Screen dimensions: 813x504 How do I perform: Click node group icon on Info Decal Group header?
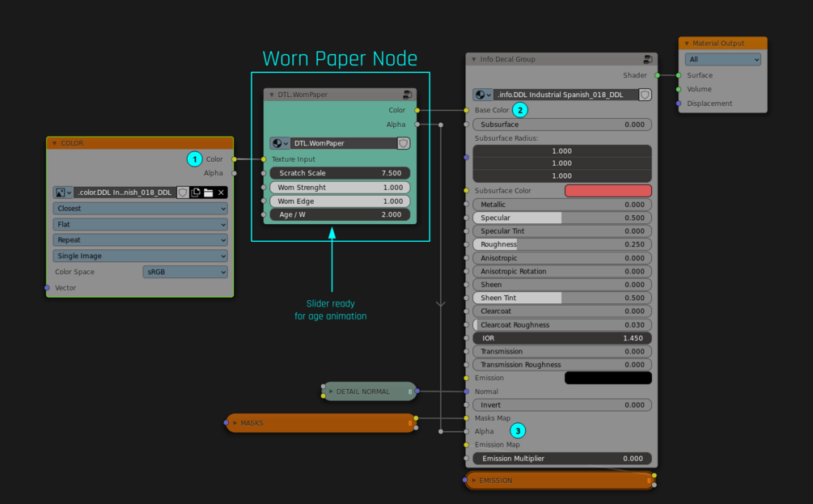pyautogui.click(x=648, y=59)
